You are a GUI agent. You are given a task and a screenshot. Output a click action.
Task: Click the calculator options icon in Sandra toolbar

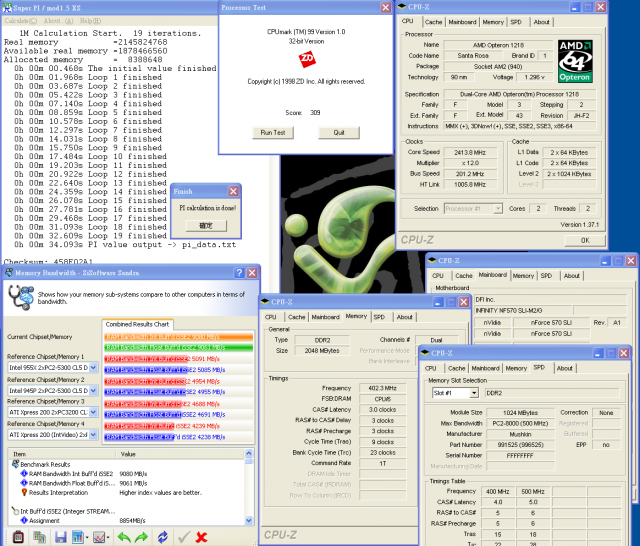click(x=18, y=537)
